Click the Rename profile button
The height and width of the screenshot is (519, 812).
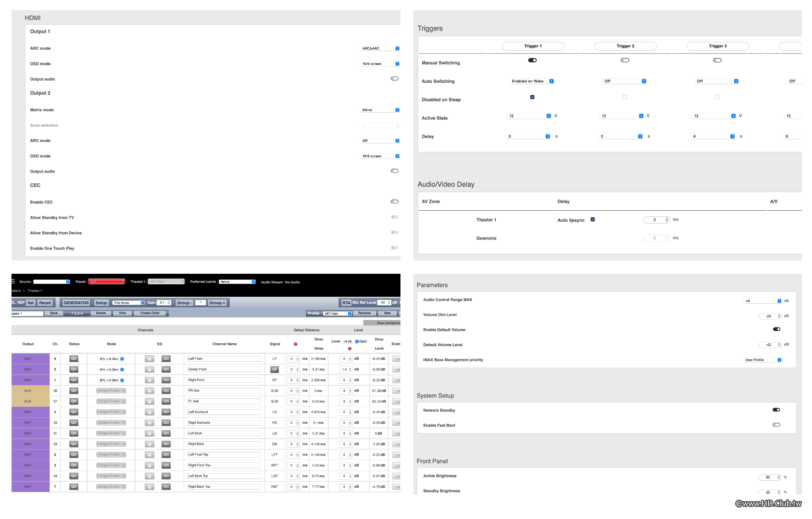[365, 313]
